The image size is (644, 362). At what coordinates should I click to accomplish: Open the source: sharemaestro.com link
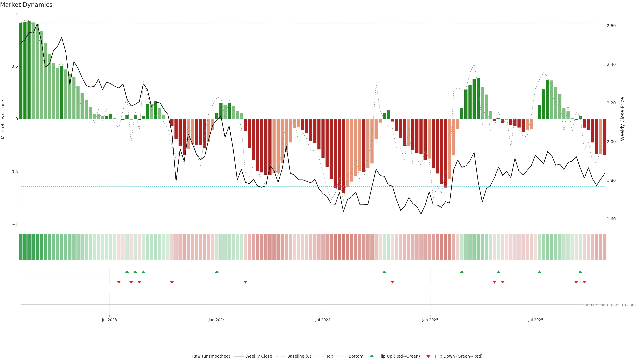pos(609,305)
